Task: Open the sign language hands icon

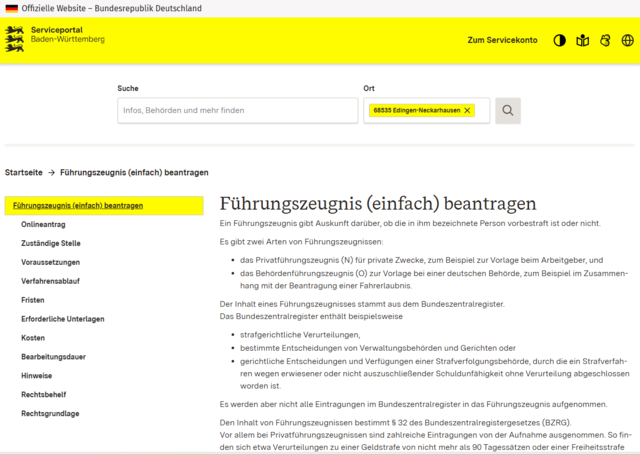Action: (605, 41)
